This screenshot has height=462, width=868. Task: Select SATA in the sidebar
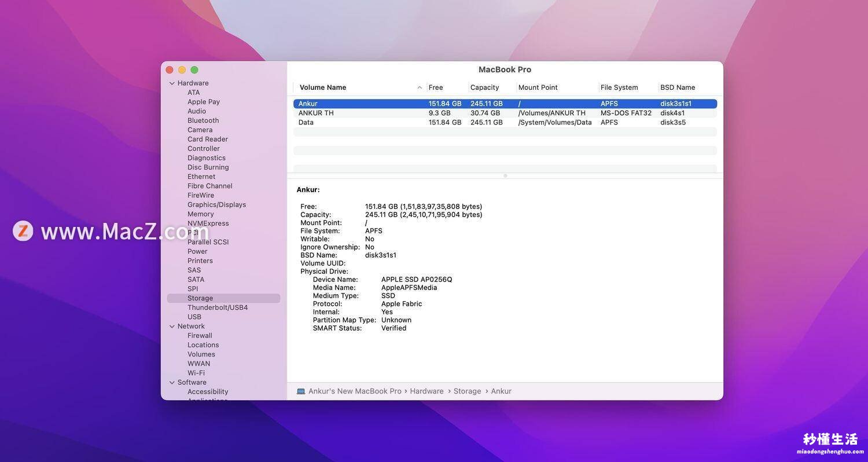(196, 280)
